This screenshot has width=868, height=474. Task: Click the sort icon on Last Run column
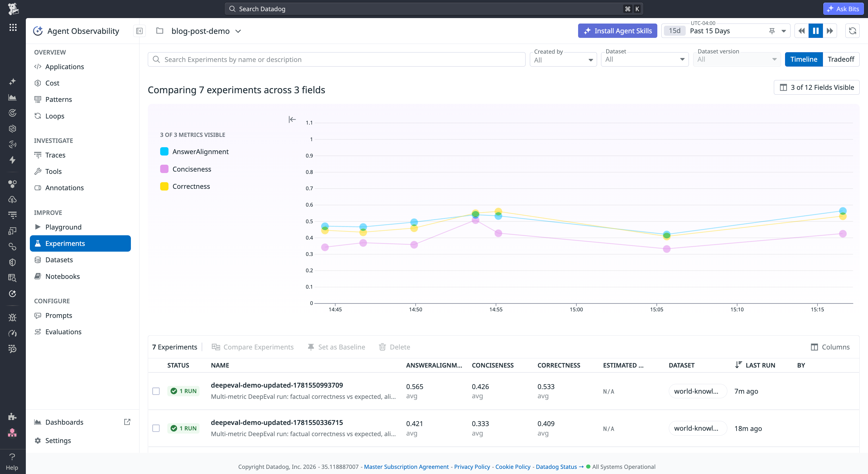[738, 365]
